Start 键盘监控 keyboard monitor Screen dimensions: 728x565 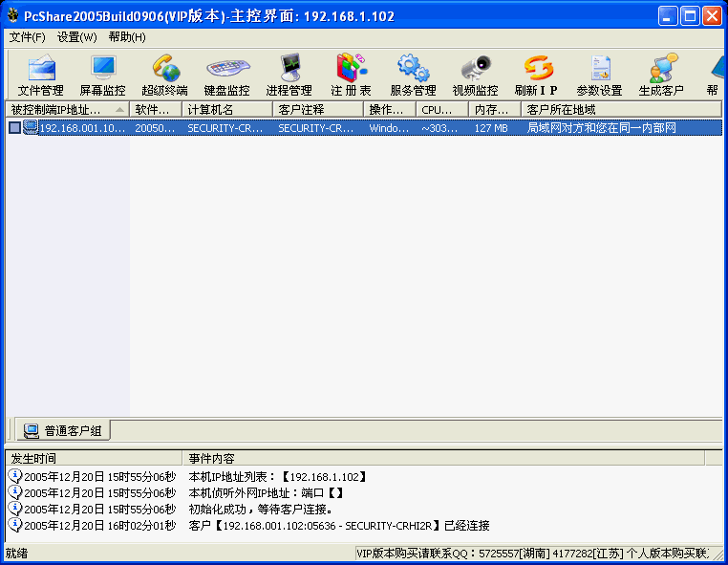(x=226, y=75)
